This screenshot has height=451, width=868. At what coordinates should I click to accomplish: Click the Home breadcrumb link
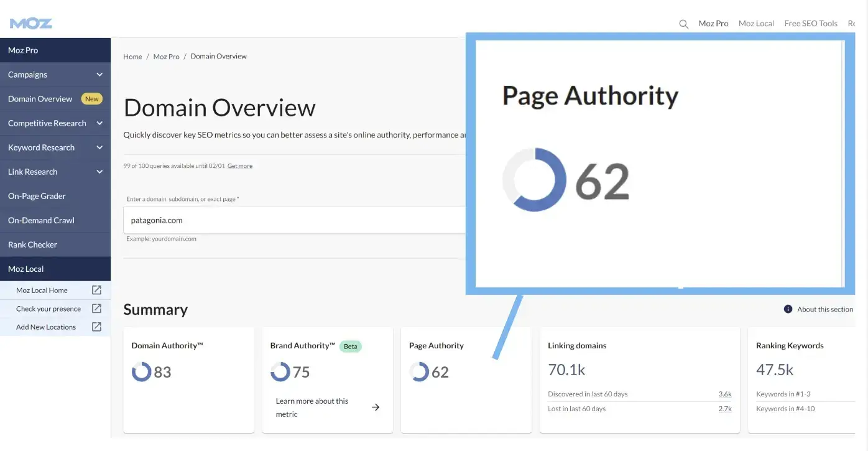point(132,56)
